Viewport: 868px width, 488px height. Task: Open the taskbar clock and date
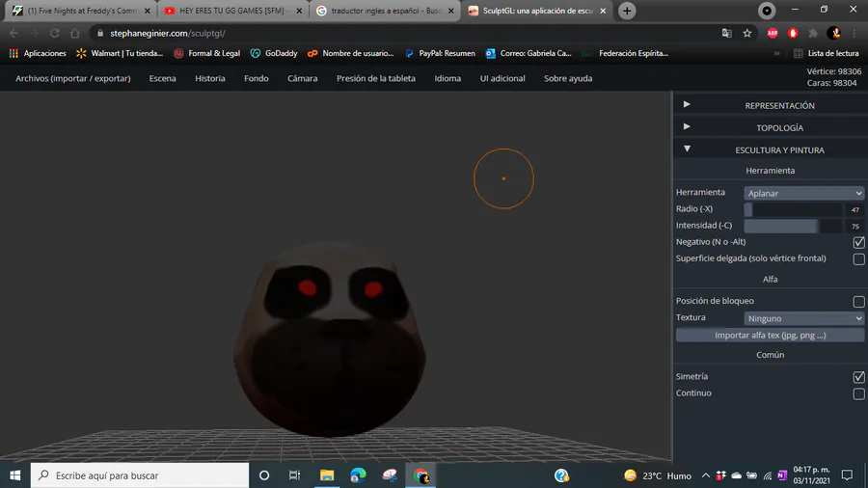[x=811, y=475]
